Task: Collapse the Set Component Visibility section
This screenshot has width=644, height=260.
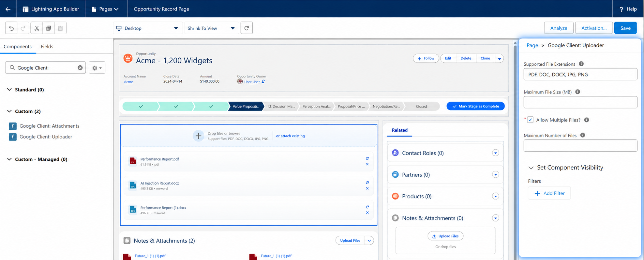Action: [x=531, y=168]
